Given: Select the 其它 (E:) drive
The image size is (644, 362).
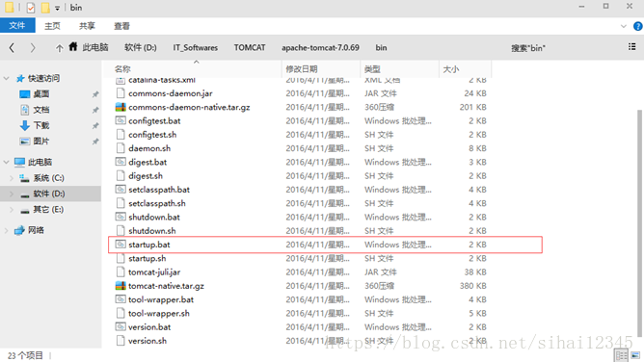Looking at the screenshot, I should tap(48, 210).
